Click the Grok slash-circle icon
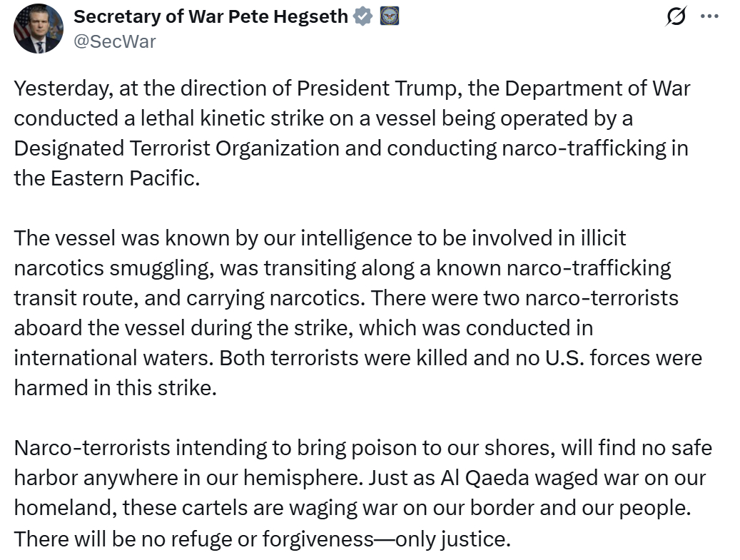This screenshot has width=740, height=560. point(674,17)
